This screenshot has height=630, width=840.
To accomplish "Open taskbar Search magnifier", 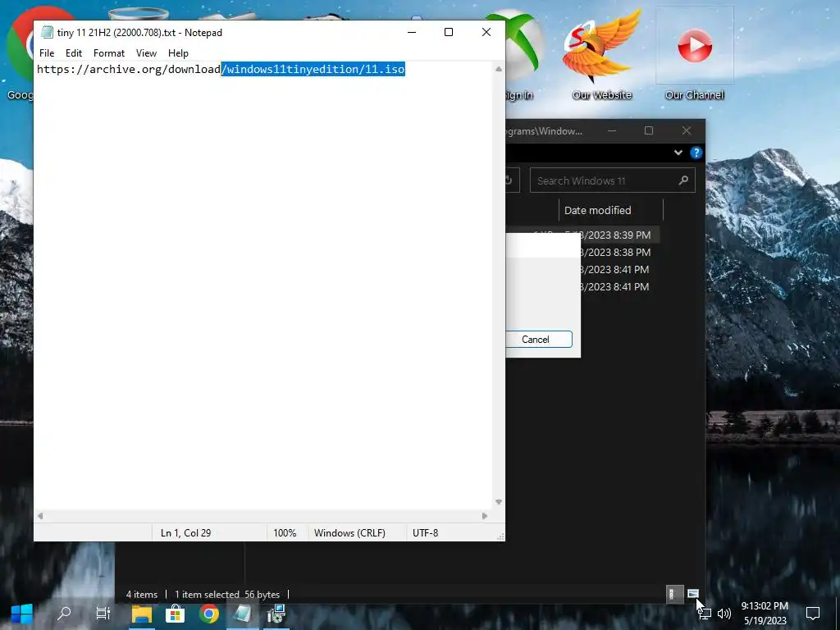I will [x=64, y=614].
